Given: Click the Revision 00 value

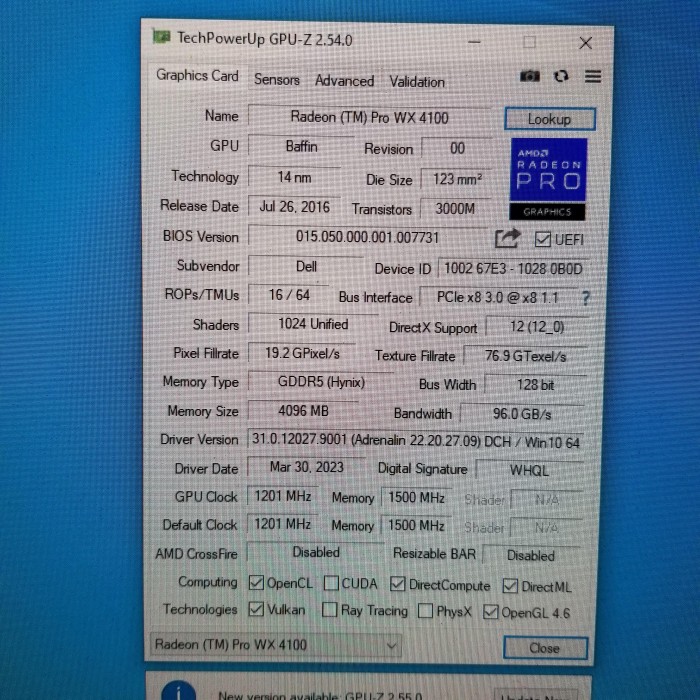Looking at the screenshot, I should (x=457, y=148).
